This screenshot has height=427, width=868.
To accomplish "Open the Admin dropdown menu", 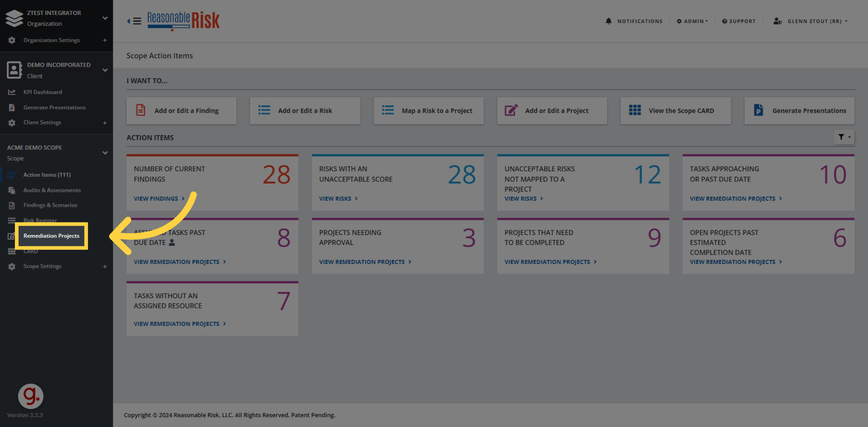I will click(693, 21).
